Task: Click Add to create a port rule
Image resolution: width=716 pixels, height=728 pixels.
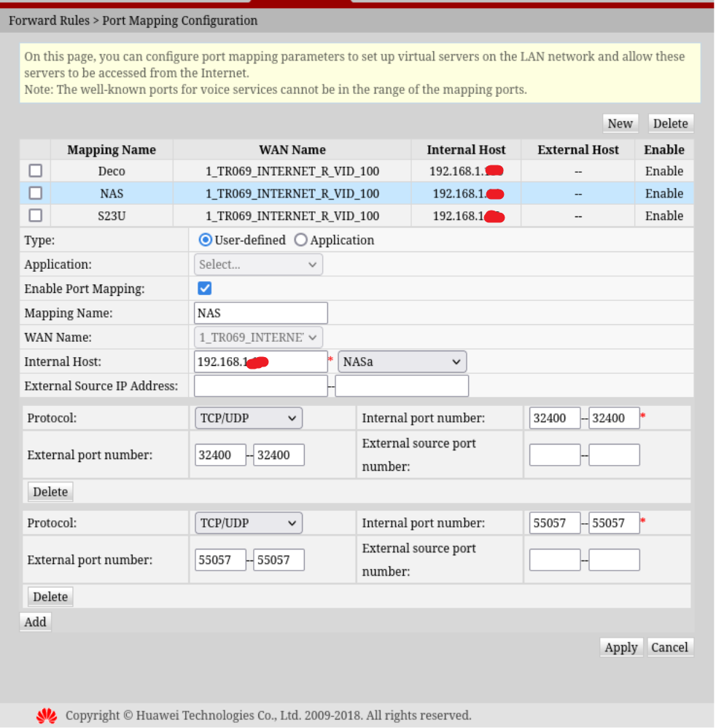Action: (x=35, y=622)
